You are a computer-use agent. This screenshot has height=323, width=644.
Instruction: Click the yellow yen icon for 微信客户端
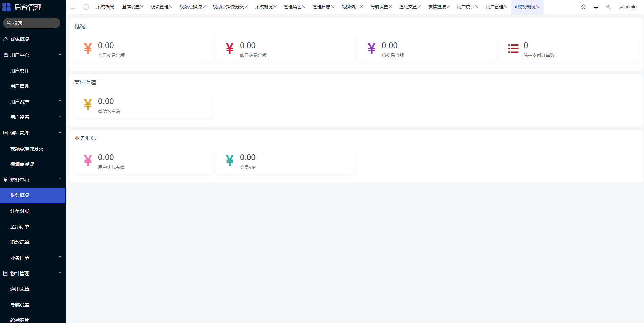pos(88,104)
